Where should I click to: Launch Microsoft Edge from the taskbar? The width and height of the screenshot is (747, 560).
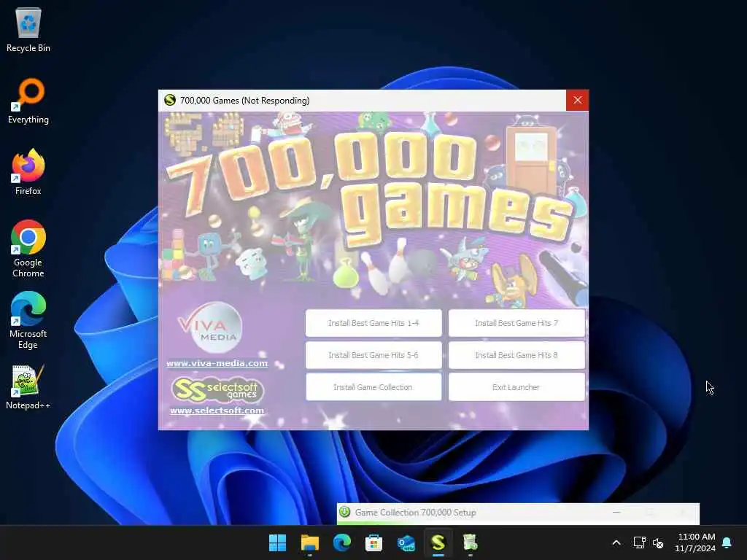(342, 542)
